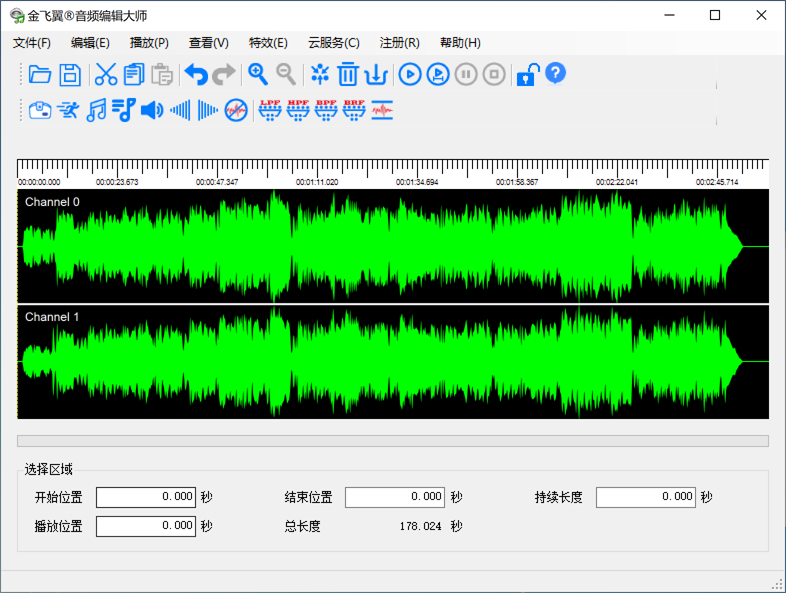Click the fade-in effect icon

pyautogui.click(x=180, y=109)
